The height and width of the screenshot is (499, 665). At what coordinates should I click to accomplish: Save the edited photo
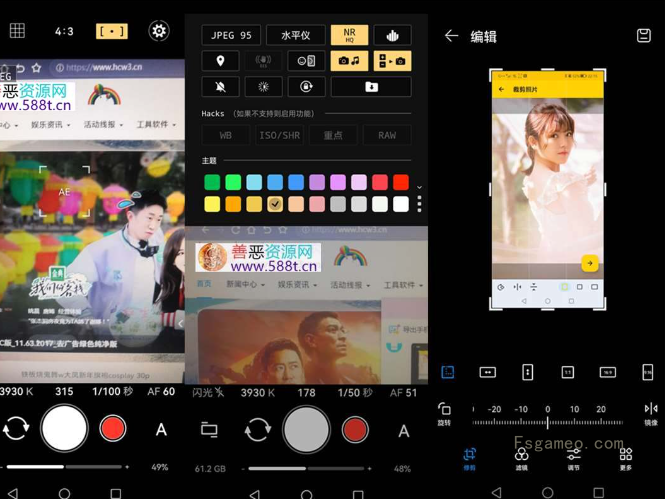click(x=644, y=36)
